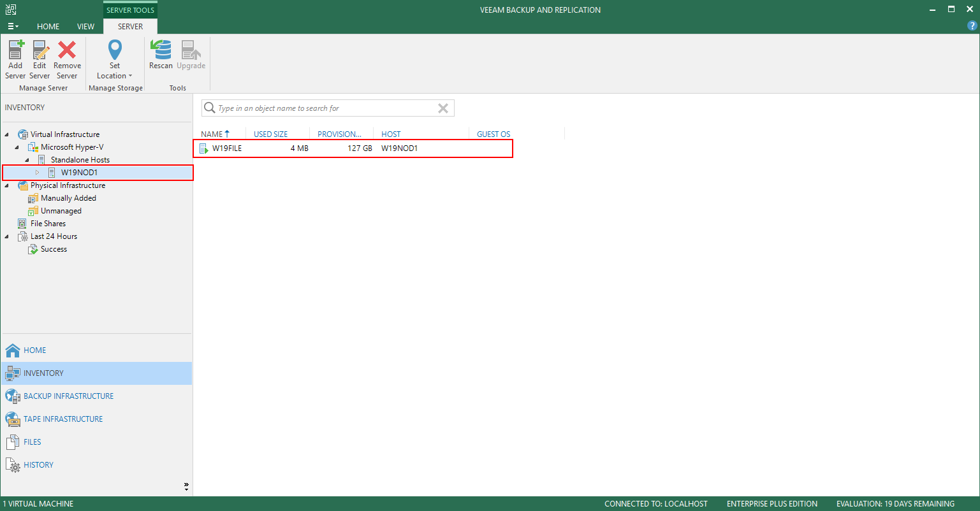Image resolution: width=980 pixels, height=511 pixels.
Task: Click the File Shares icon
Action: tap(23, 224)
